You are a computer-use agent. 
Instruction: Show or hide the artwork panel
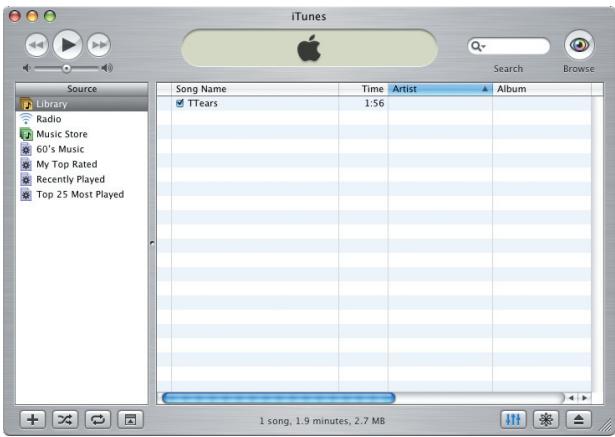tap(128, 417)
